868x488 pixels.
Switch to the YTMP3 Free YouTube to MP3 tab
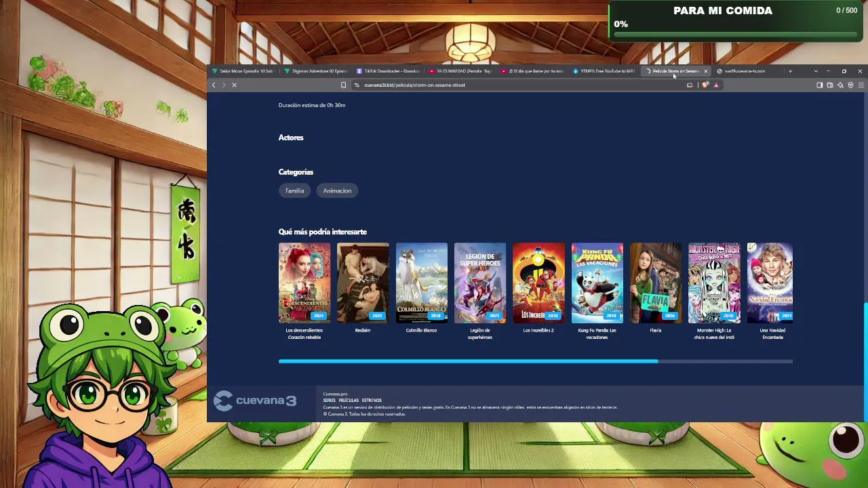606,71
